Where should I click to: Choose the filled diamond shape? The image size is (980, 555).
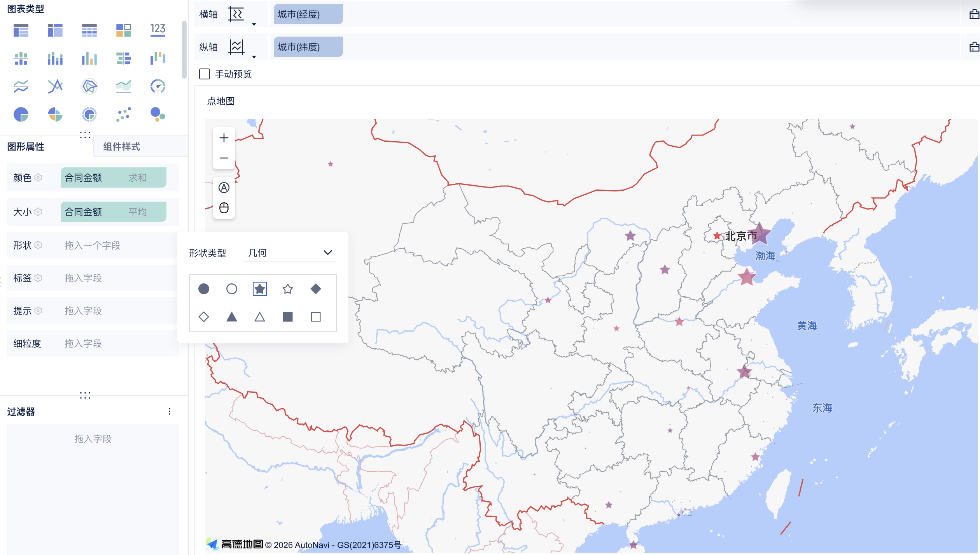[x=315, y=289]
